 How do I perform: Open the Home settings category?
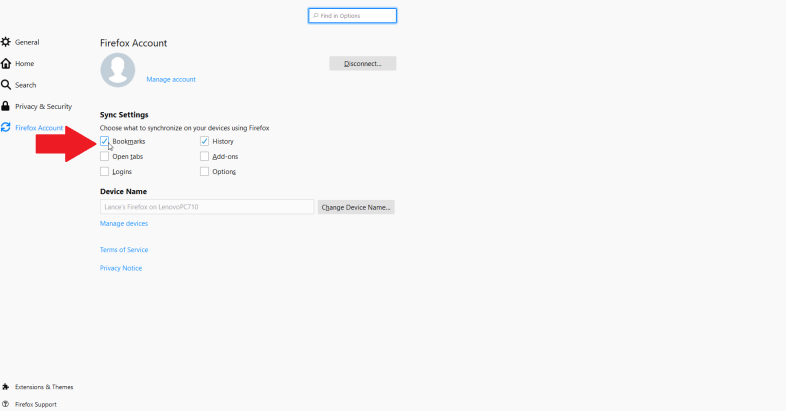tap(25, 64)
